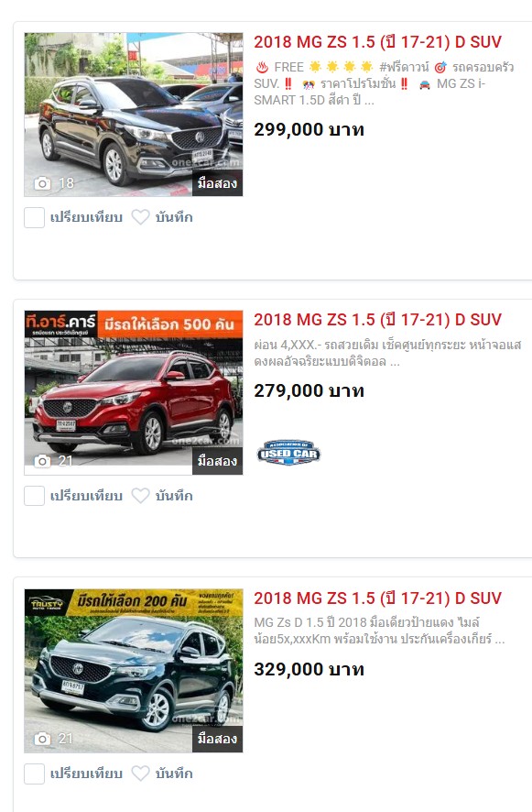532x812 pixels.
Task: Open first 2018 MG ZS 1.5 listing title
Action: 378,42
